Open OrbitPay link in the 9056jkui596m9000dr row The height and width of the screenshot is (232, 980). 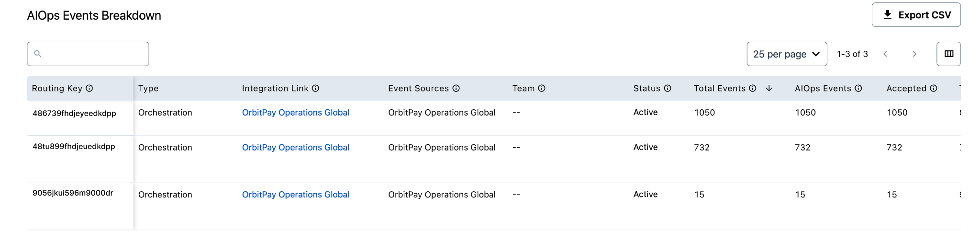[296, 195]
